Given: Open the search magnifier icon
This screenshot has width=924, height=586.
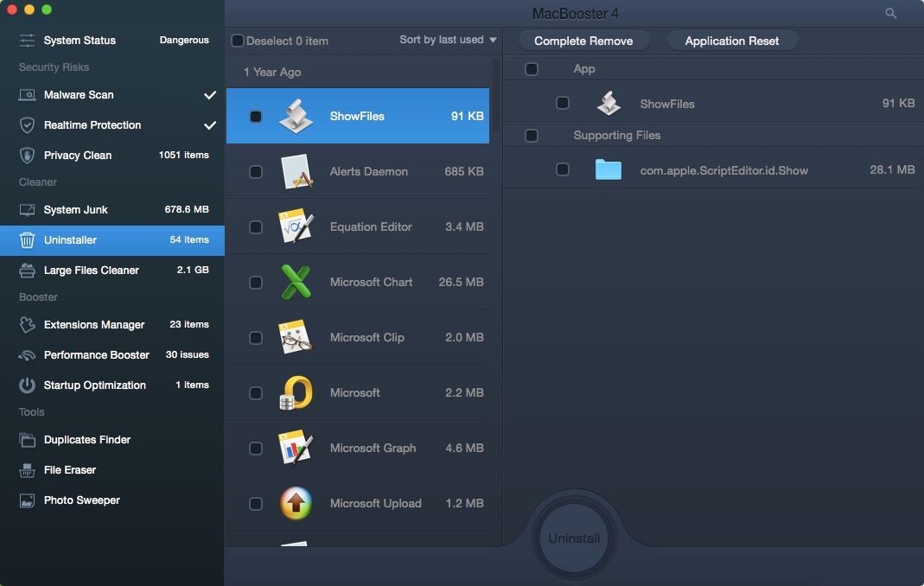Looking at the screenshot, I should coord(890,13).
